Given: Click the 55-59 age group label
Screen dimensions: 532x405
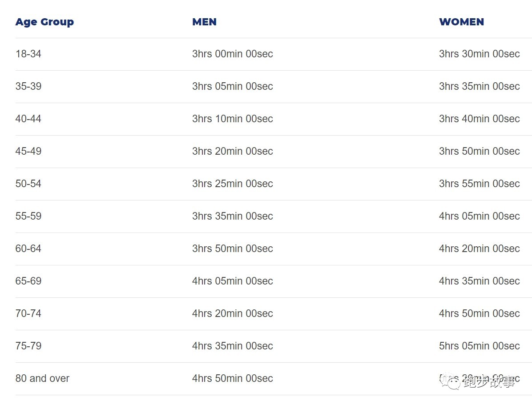Looking at the screenshot, I should point(28,216).
